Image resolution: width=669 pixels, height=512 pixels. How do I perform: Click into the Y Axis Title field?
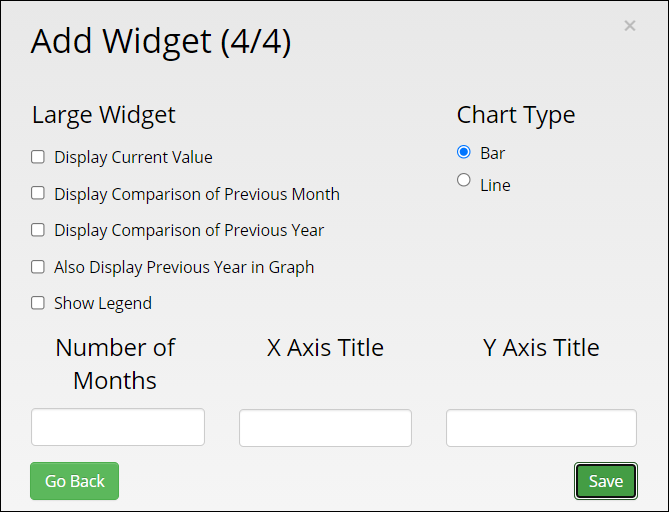(541, 428)
